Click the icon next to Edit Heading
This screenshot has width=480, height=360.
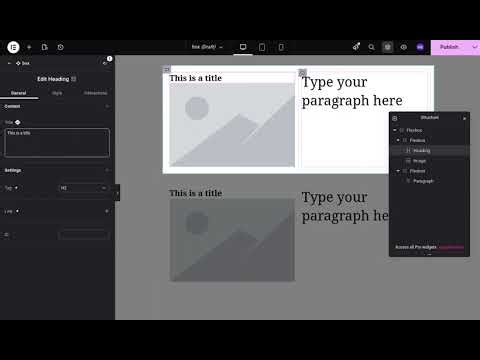click(x=74, y=79)
